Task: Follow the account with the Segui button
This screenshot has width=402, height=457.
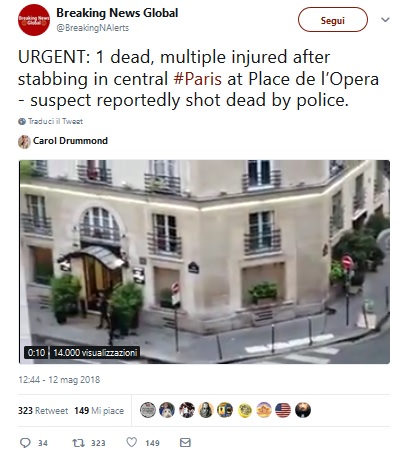Action: pos(333,20)
